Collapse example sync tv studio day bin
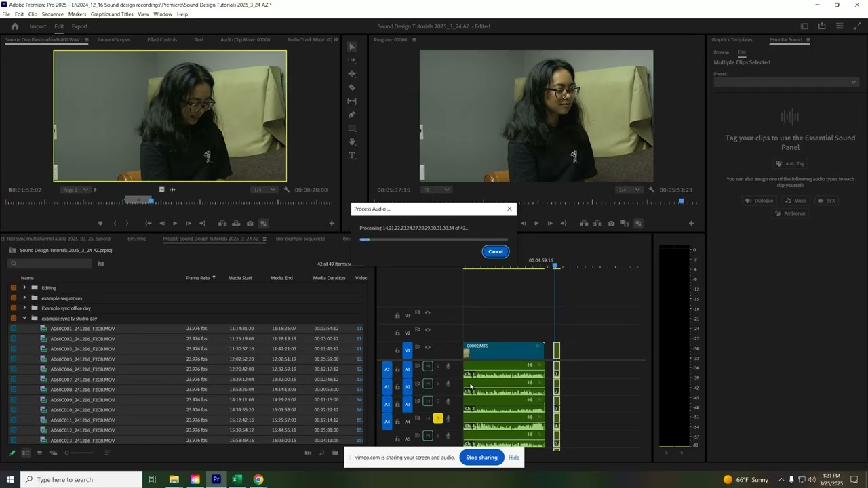Screen dimensions: 868x488 coord(24,318)
